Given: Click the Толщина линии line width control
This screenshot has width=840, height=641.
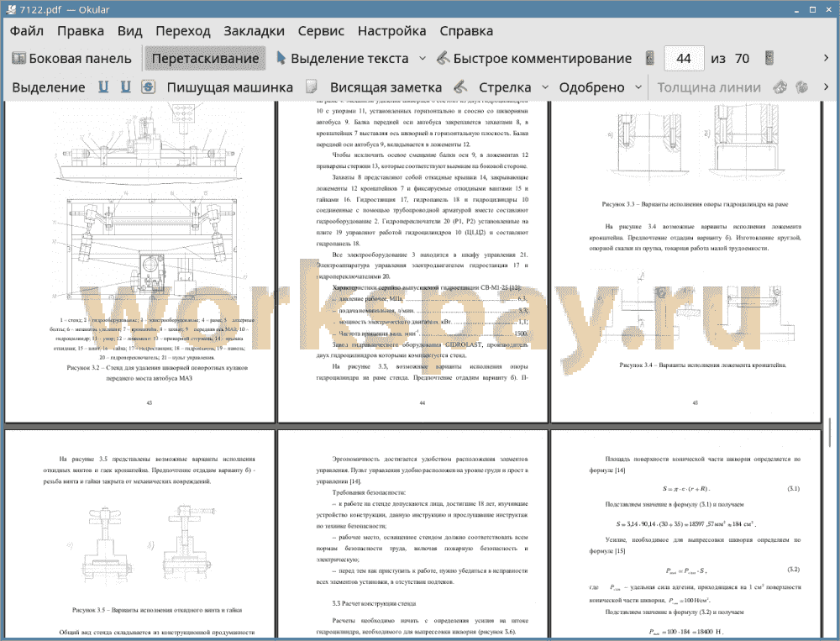Looking at the screenshot, I should [x=709, y=87].
